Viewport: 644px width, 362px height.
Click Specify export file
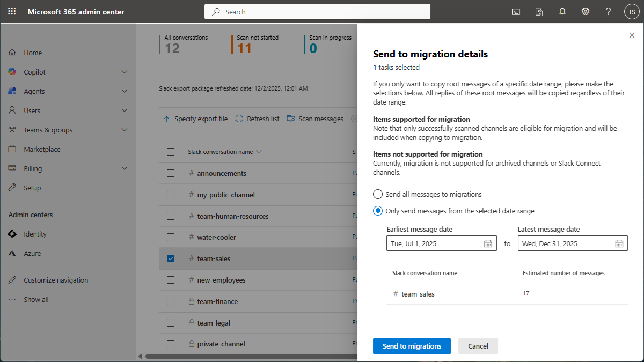point(195,119)
